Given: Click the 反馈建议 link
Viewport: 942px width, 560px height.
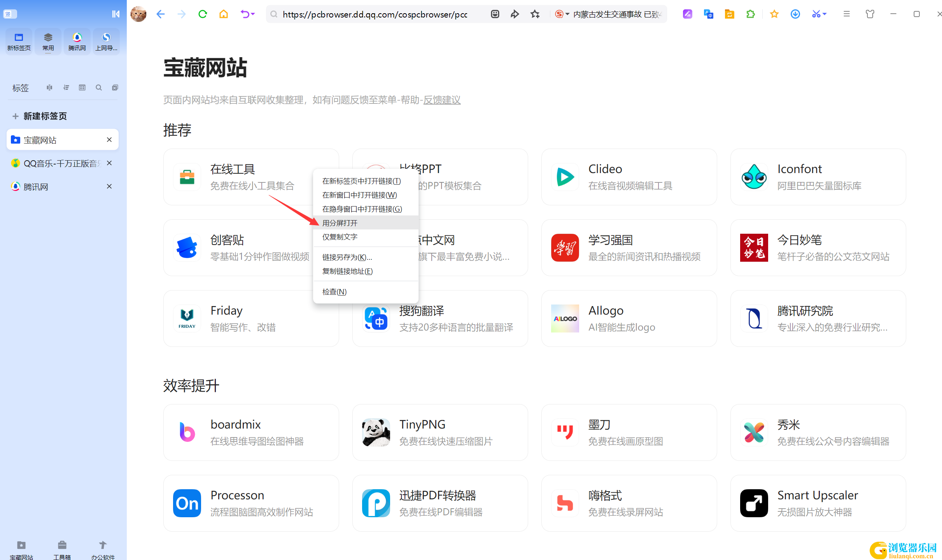Looking at the screenshot, I should tap(442, 100).
